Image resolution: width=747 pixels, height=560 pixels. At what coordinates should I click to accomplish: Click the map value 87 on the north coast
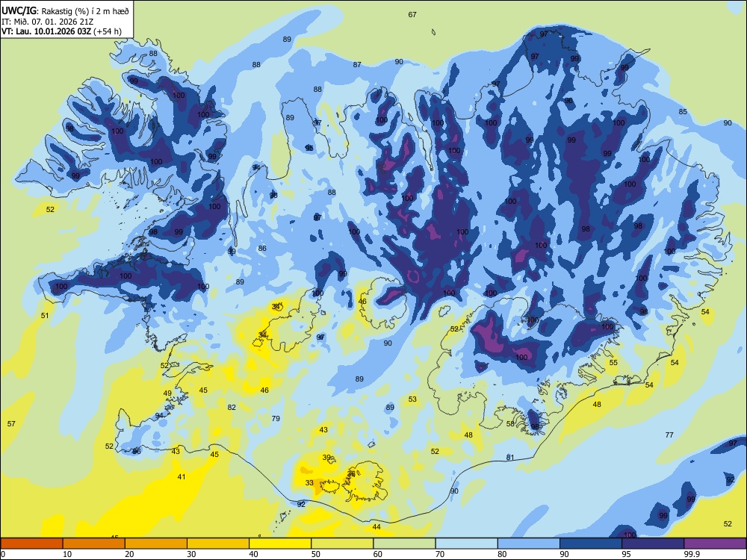point(357,65)
